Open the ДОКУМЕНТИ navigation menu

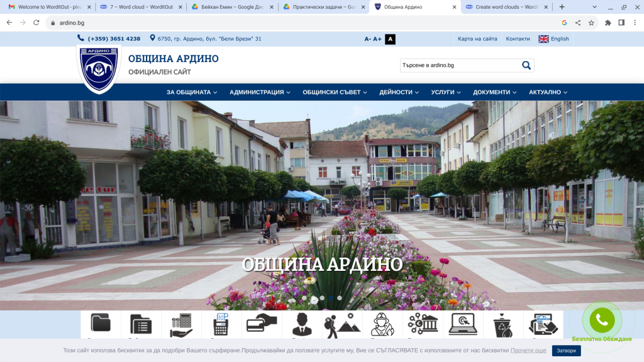click(495, 92)
